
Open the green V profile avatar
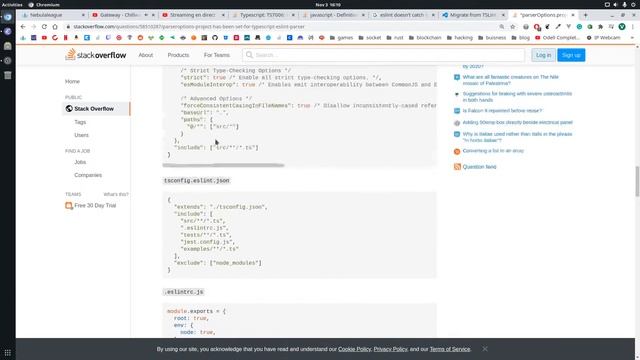622,27
